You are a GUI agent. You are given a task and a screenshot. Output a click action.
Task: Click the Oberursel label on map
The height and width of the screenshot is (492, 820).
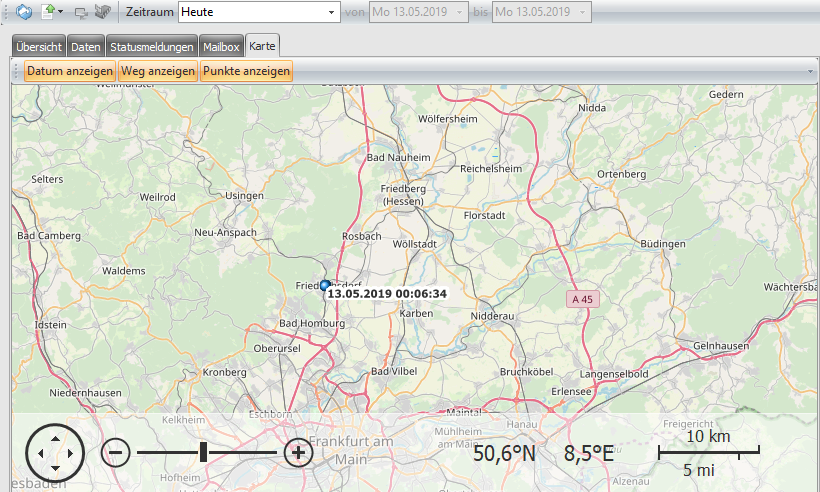[x=277, y=348]
